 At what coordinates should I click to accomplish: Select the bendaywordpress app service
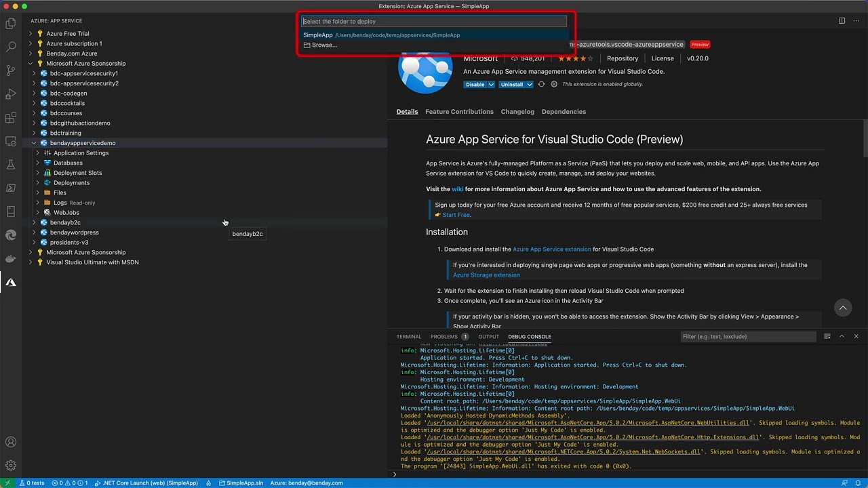pyautogui.click(x=74, y=232)
